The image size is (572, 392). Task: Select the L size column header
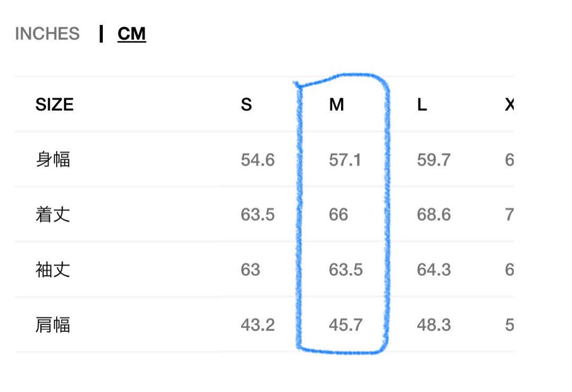click(422, 105)
